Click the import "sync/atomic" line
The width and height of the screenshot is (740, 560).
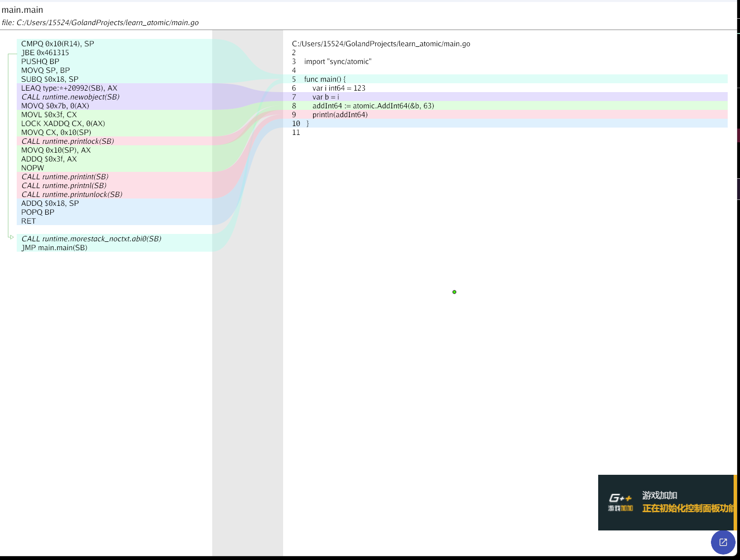tap(338, 62)
